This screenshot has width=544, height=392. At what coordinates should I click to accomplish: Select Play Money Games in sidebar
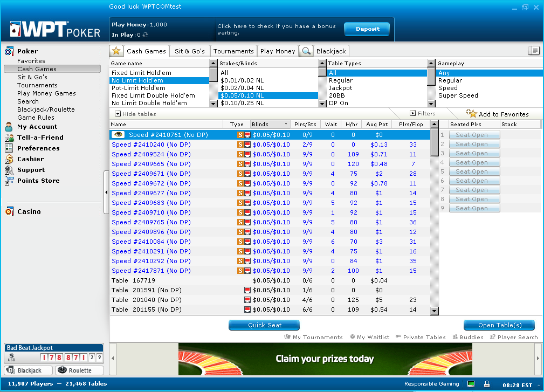click(x=46, y=93)
